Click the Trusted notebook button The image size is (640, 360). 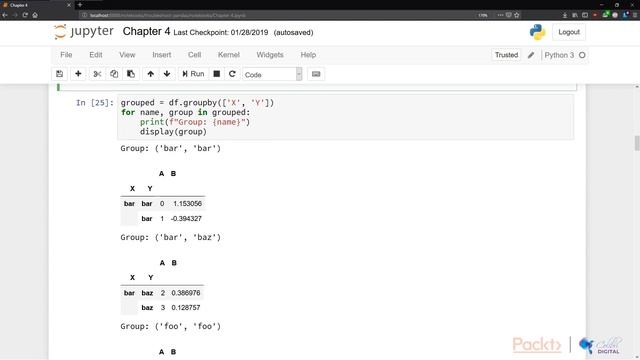(506, 55)
